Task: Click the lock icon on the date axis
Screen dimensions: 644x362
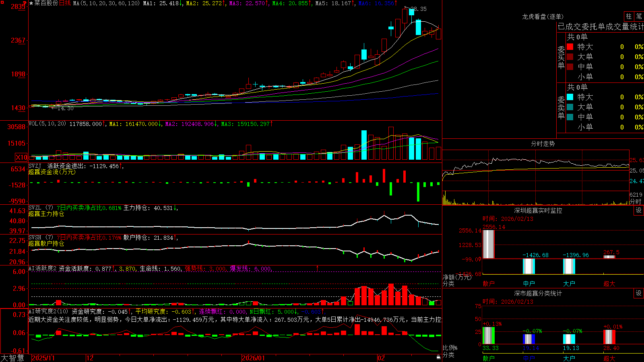Action: [x=438, y=357]
